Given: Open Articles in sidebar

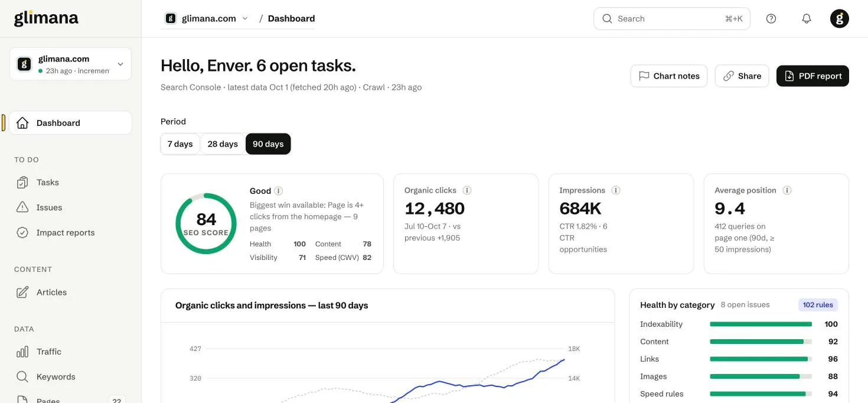Looking at the screenshot, I should click(x=70, y=292).
